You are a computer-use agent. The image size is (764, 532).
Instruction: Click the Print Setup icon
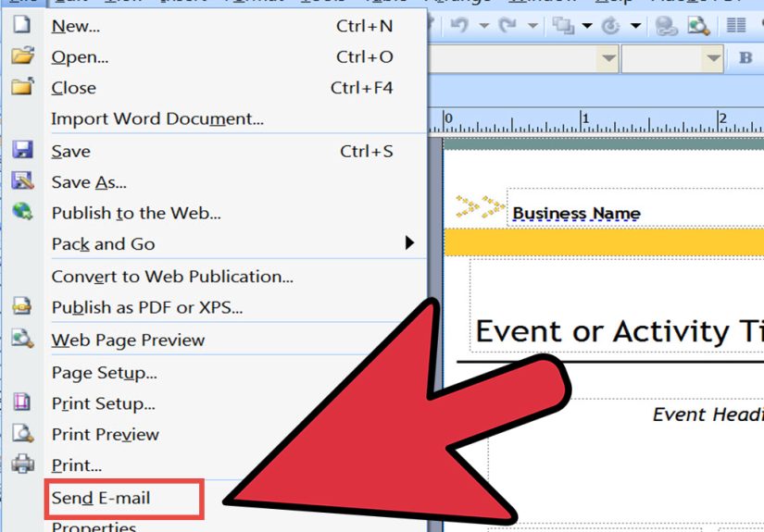pyautogui.click(x=22, y=402)
